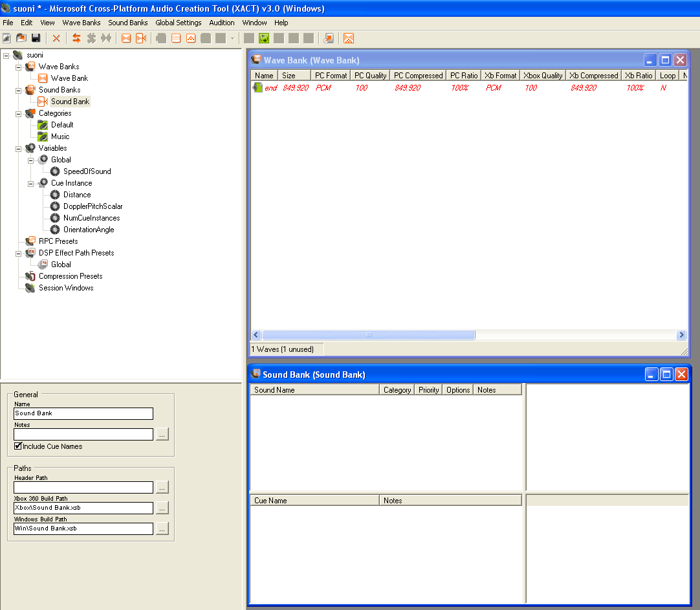This screenshot has width=700, height=610.
Task: Select the Wave Bank tree node
Action: click(x=69, y=78)
